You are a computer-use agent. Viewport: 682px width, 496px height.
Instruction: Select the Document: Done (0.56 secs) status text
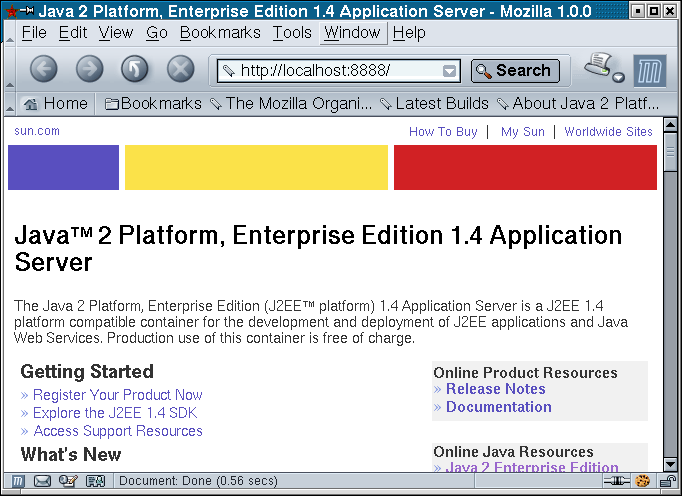(x=198, y=481)
